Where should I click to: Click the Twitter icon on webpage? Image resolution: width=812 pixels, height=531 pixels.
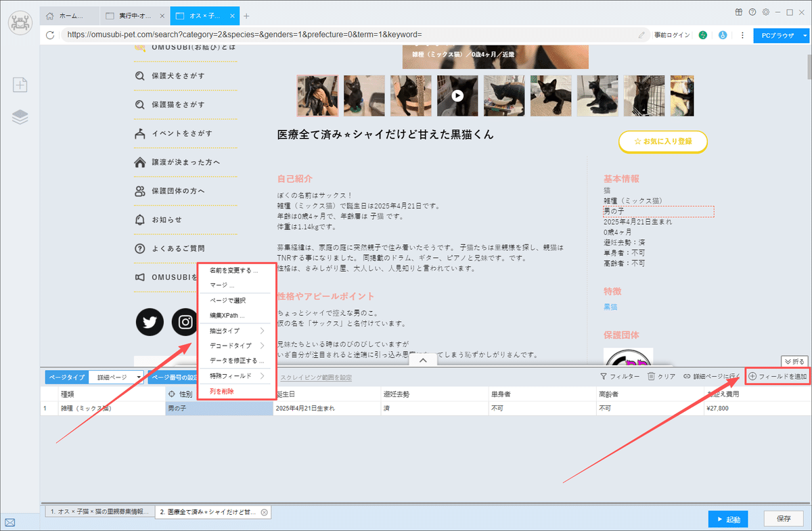(150, 321)
